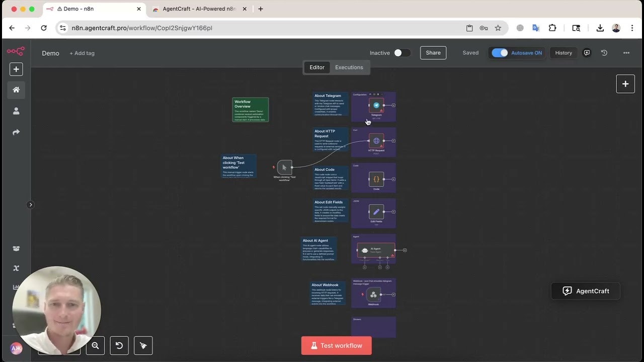This screenshot has width=644, height=362.
Task: Click the Test workflow button
Action: point(336,345)
